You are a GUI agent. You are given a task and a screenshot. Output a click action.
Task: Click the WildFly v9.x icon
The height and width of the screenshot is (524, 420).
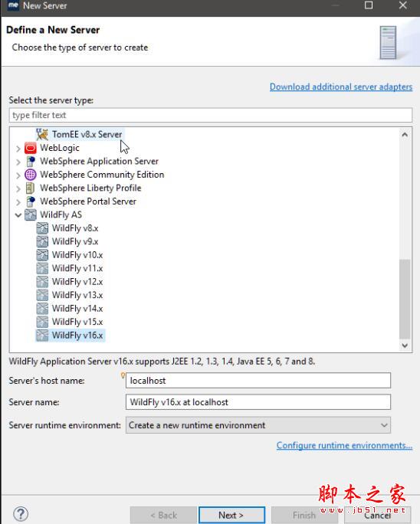42,241
